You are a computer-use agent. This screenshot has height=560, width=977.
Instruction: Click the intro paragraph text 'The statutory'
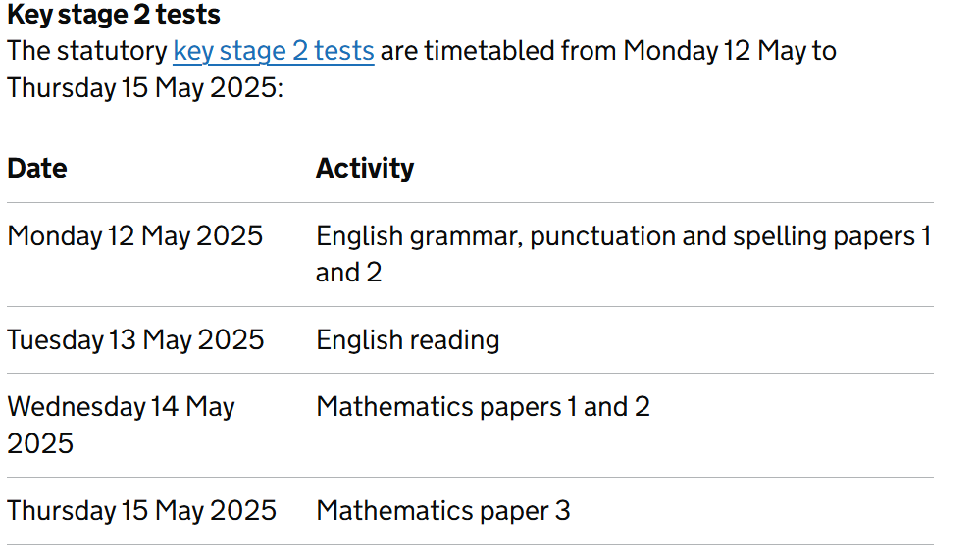87,51
